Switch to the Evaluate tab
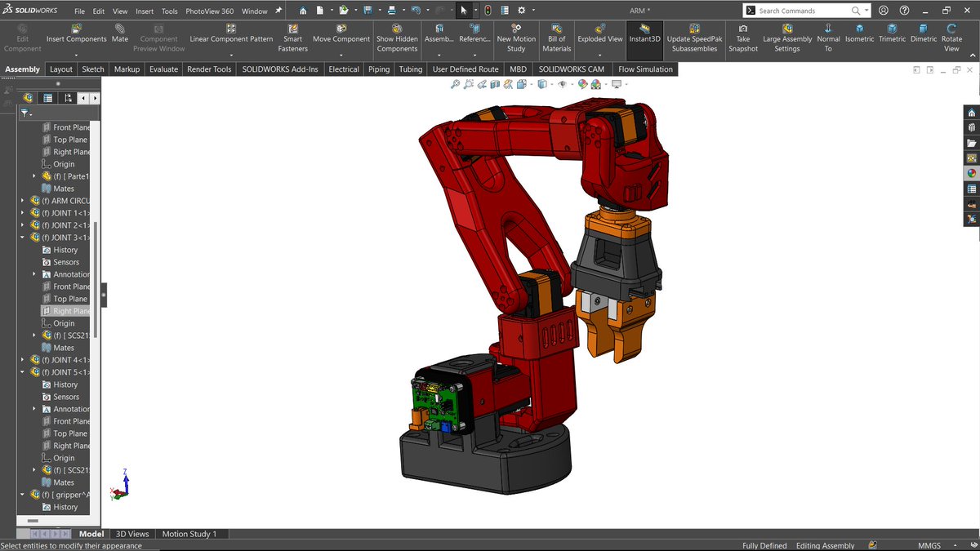The image size is (980, 551). pyautogui.click(x=163, y=69)
